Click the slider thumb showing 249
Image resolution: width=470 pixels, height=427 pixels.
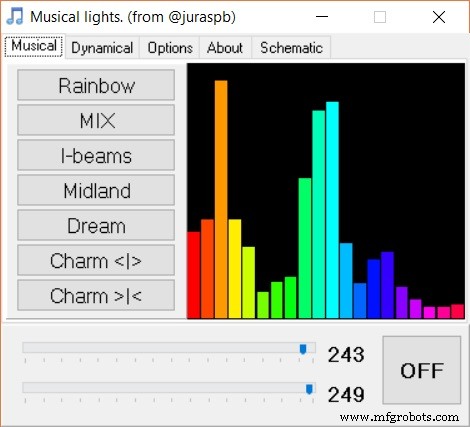(309, 389)
